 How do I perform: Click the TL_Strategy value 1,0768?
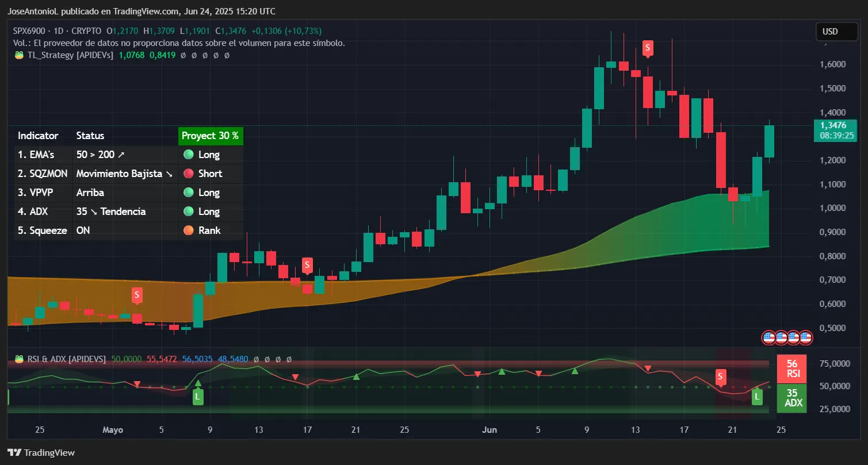point(132,55)
